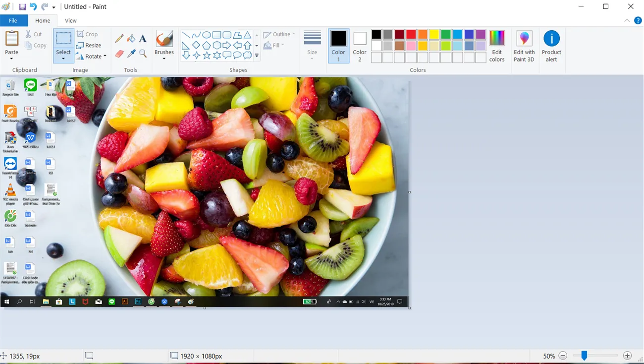Pick the Text tool
This screenshot has width=644, height=364.
[142, 38]
